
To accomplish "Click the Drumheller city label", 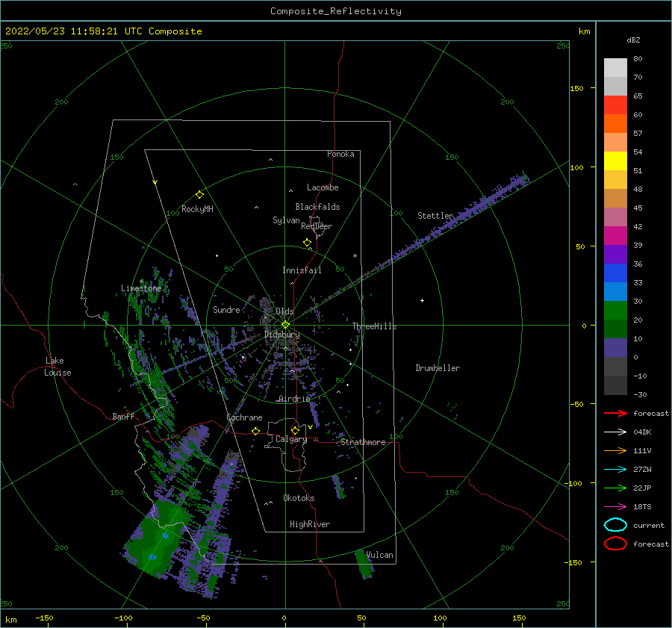I will (437, 368).
